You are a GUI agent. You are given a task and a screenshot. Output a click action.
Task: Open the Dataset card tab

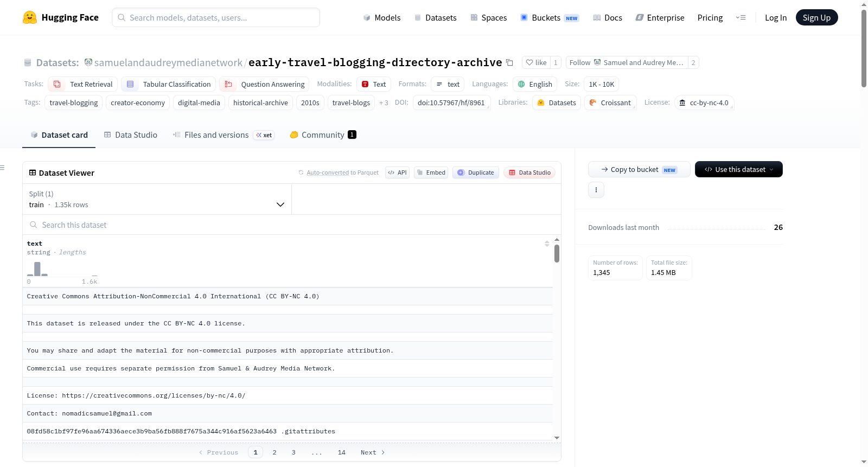coord(59,135)
